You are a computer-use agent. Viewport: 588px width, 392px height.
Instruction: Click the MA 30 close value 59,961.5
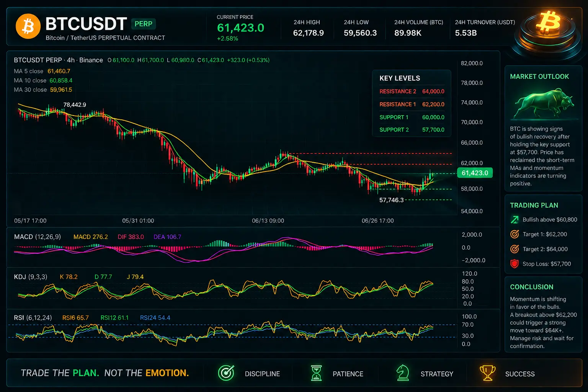(x=61, y=90)
